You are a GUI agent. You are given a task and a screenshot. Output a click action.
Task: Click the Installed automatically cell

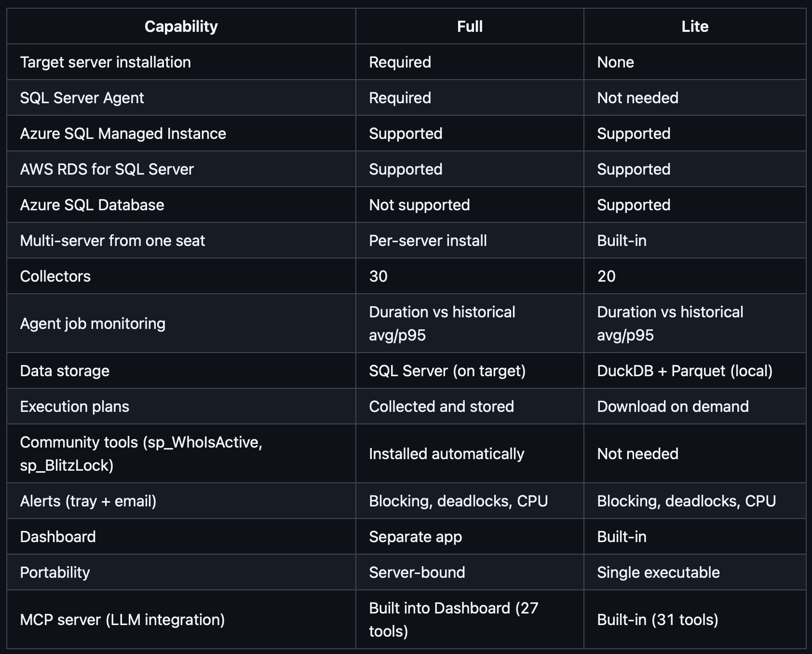(x=447, y=454)
